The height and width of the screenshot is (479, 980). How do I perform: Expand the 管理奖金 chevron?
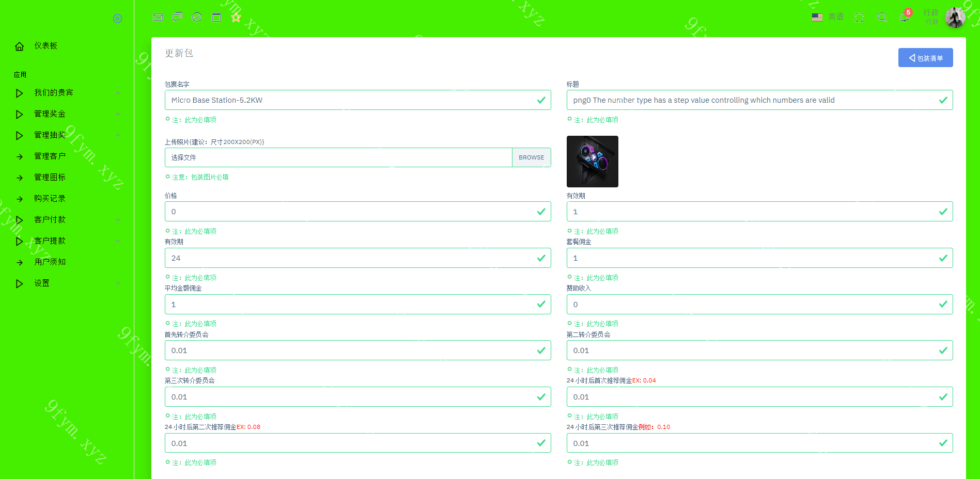118,114
